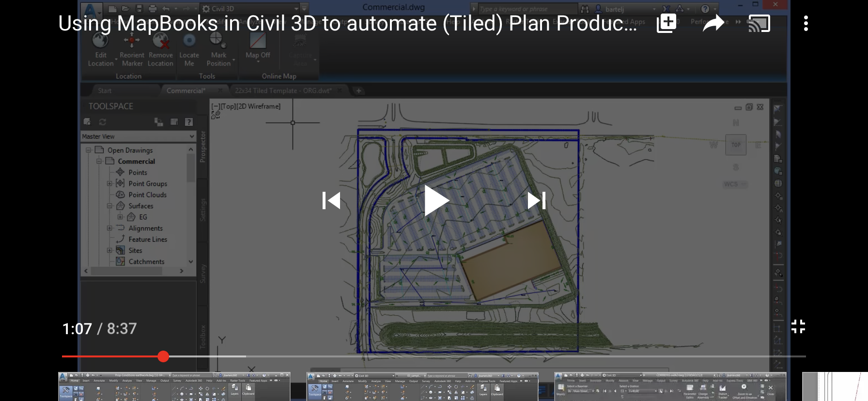
Task: Open the Prospector vertical tab
Action: 203,146
